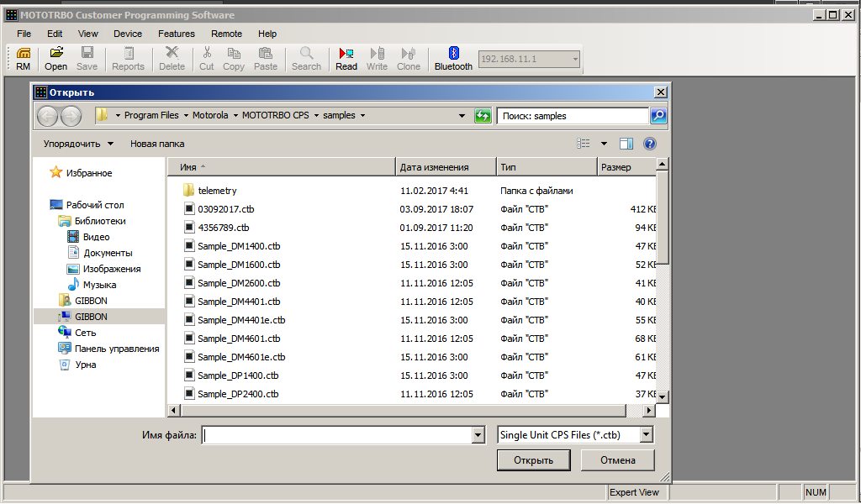Open the View menu
Screen dimensions: 861x504
pyautogui.click(x=87, y=34)
